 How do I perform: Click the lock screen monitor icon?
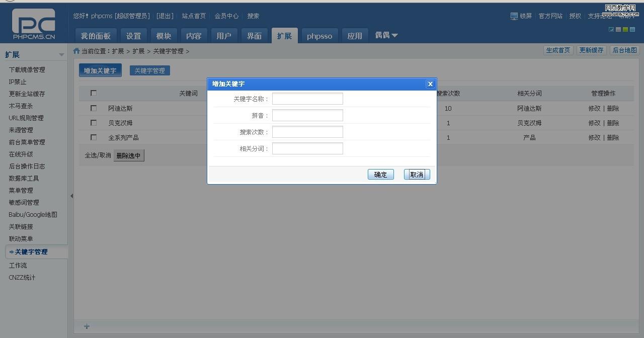[514, 16]
